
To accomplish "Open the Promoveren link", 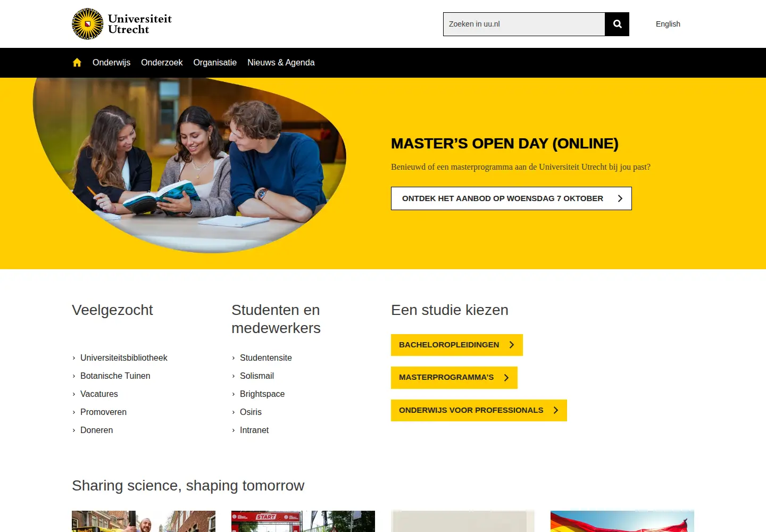I will tap(103, 412).
